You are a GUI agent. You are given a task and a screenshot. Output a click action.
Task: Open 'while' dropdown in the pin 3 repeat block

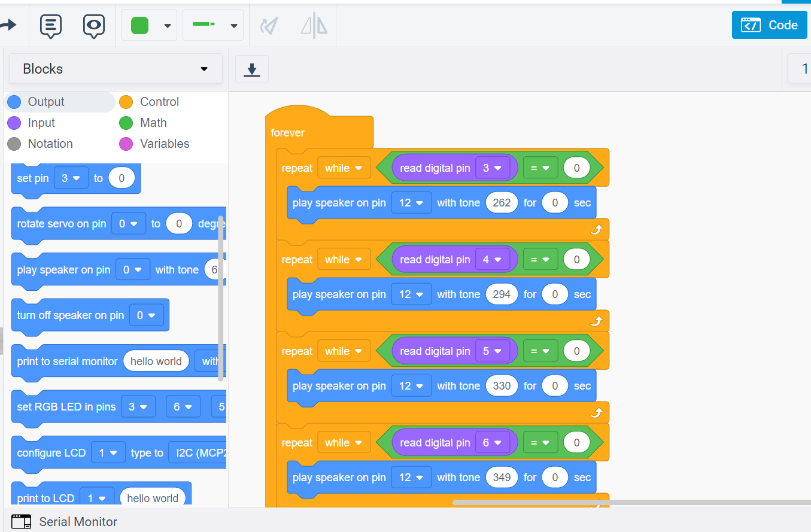[x=344, y=168]
